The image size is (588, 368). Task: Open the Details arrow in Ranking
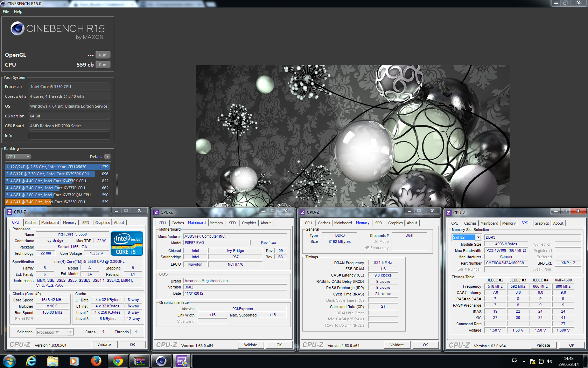107,157
